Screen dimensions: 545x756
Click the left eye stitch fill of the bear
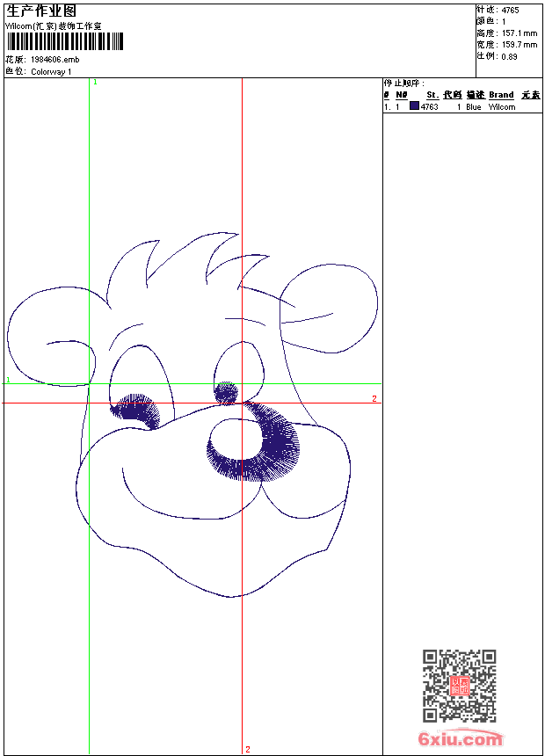click(139, 410)
